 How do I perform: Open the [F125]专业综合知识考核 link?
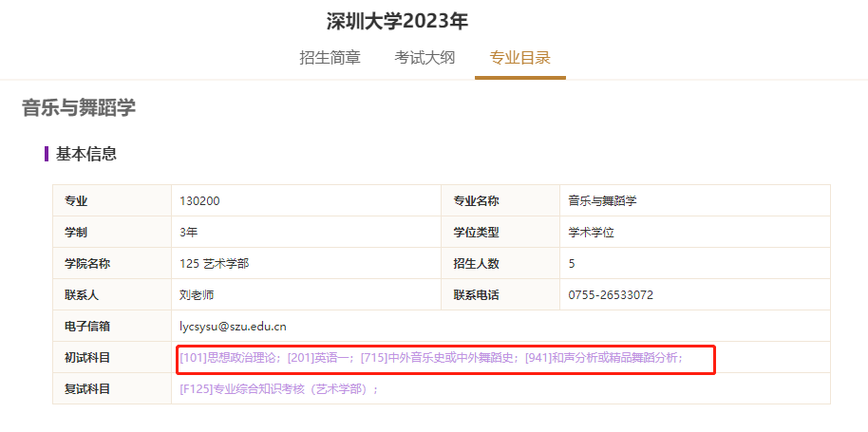click(279, 389)
